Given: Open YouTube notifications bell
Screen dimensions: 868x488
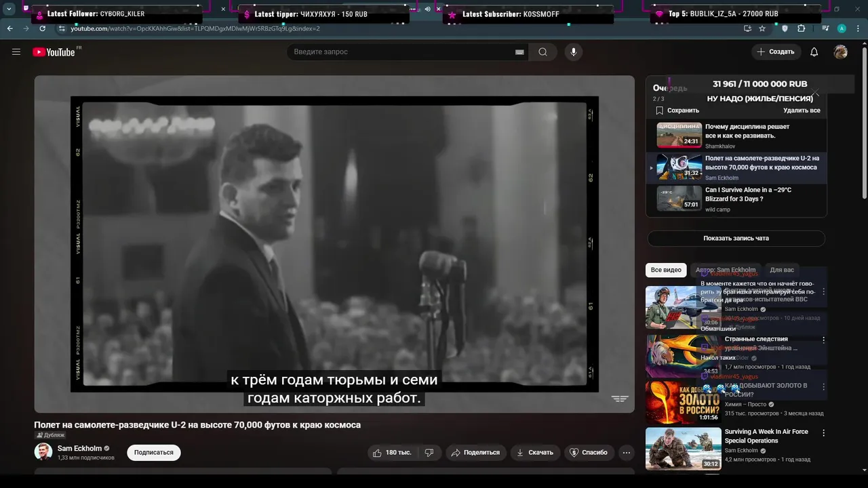Looking at the screenshot, I should [x=814, y=52].
